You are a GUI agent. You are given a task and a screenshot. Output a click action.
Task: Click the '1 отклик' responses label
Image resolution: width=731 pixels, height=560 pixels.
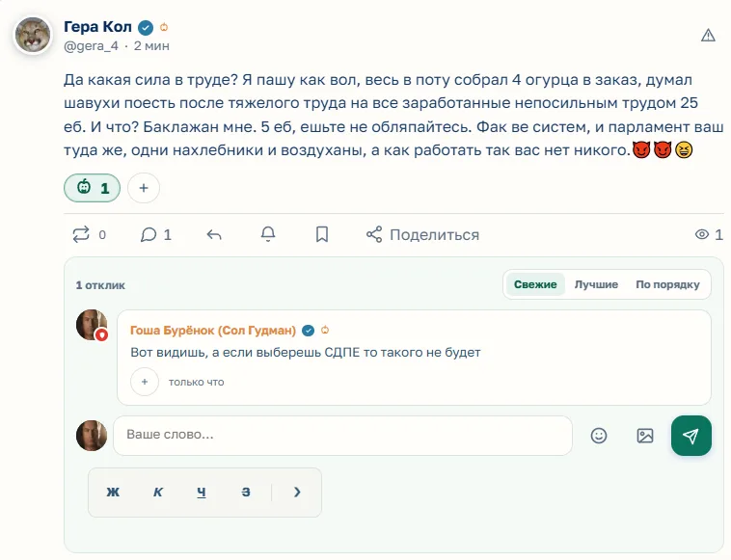pos(100,285)
